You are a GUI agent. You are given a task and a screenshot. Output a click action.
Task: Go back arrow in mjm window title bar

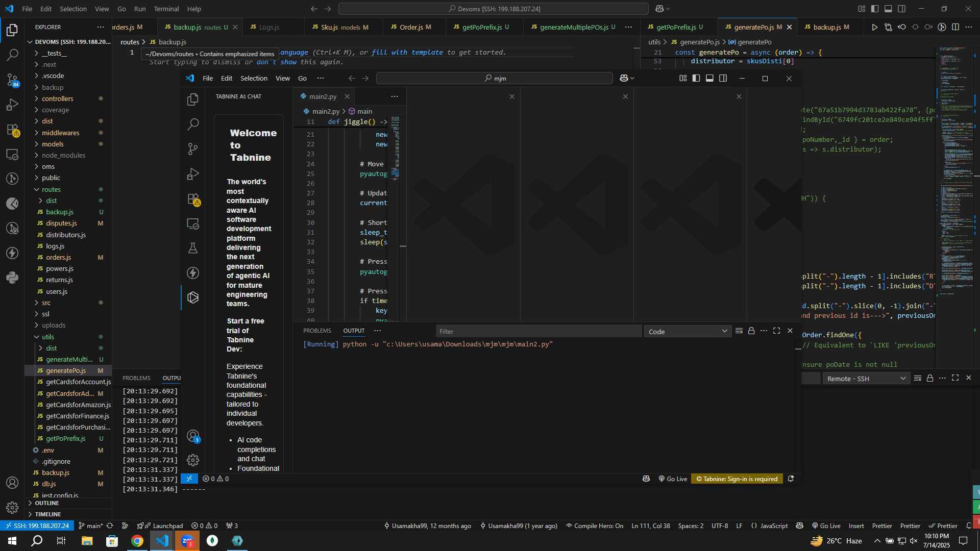point(352,78)
